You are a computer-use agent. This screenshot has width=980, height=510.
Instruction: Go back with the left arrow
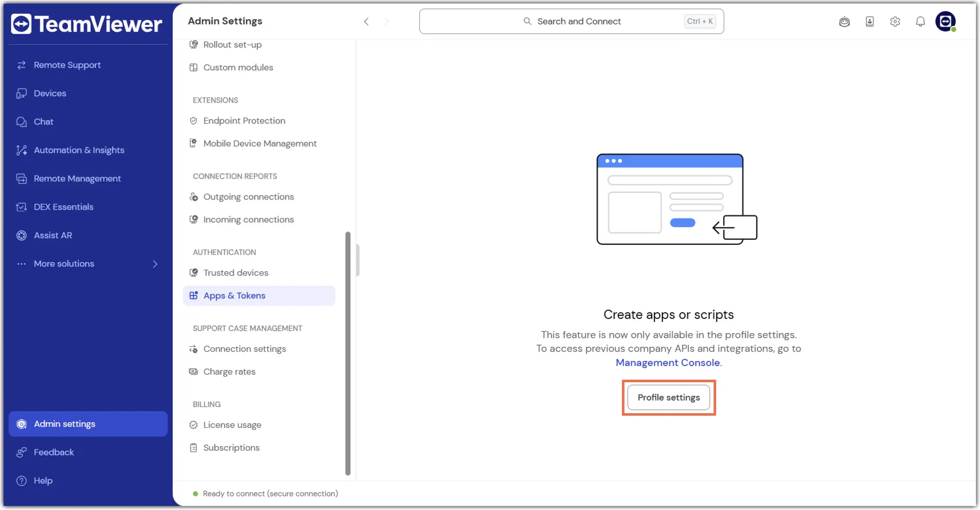click(366, 21)
